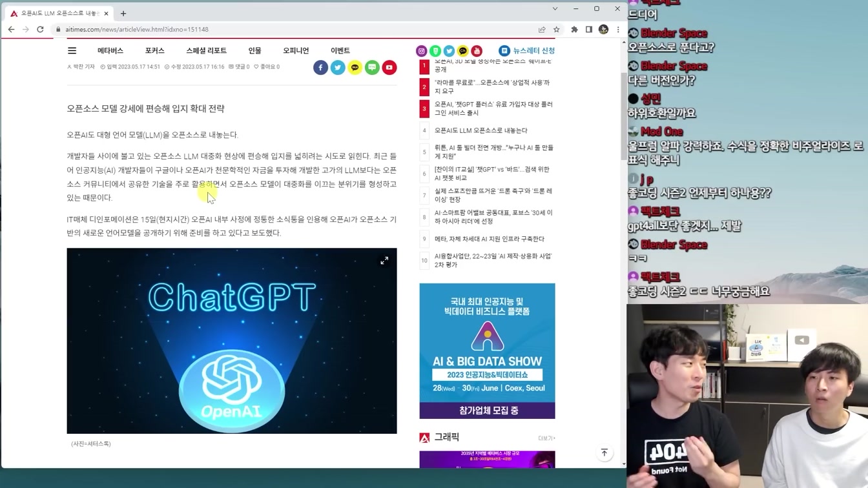
Task: Open ranked article AI·스마트팜 어밸브
Action: click(x=493, y=216)
